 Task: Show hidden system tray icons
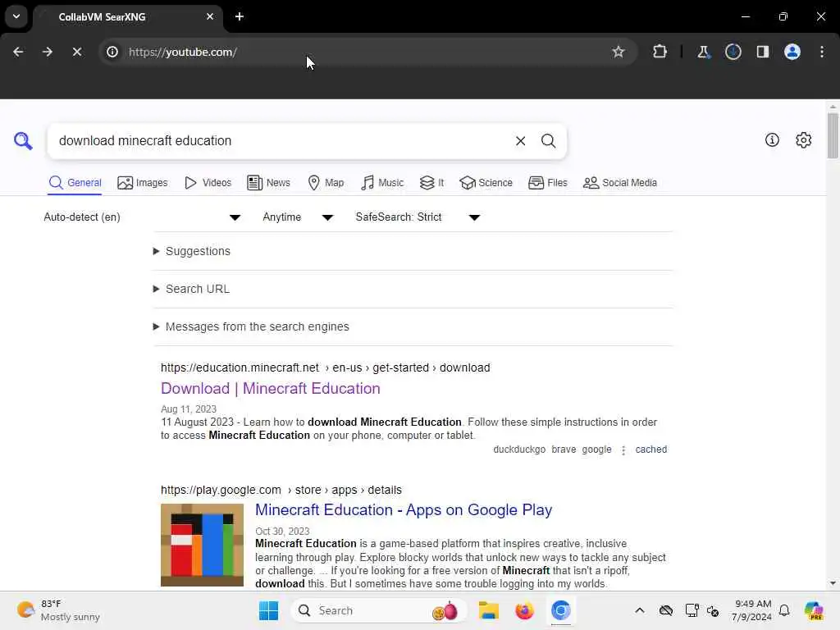tap(640, 610)
